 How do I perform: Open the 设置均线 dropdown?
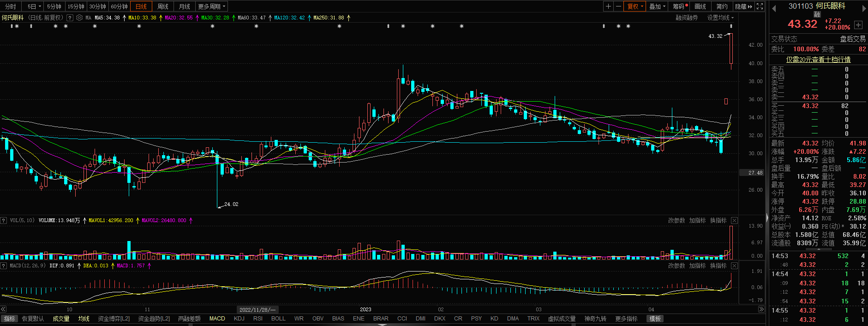[x=720, y=18]
